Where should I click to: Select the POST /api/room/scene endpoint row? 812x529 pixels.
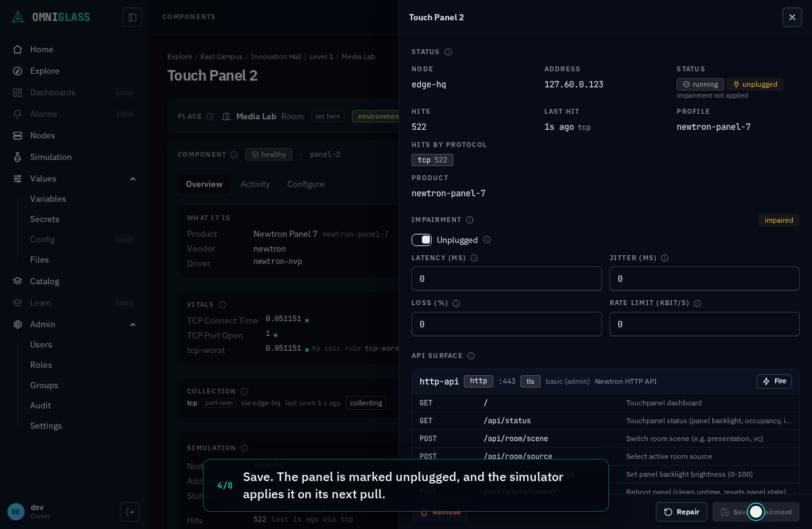pos(605,439)
